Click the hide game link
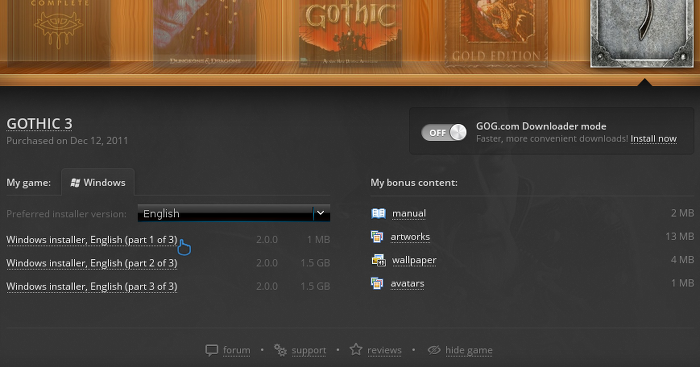 (469, 350)
